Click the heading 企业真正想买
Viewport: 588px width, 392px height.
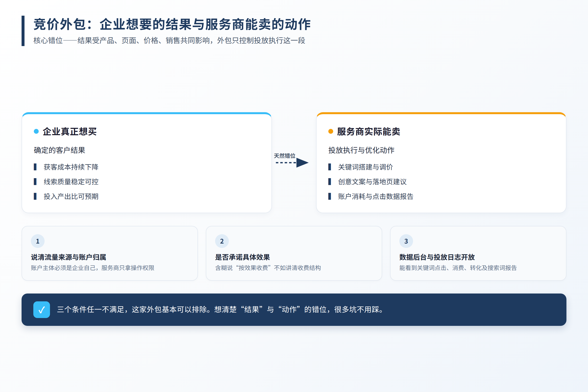click(70, 132)
